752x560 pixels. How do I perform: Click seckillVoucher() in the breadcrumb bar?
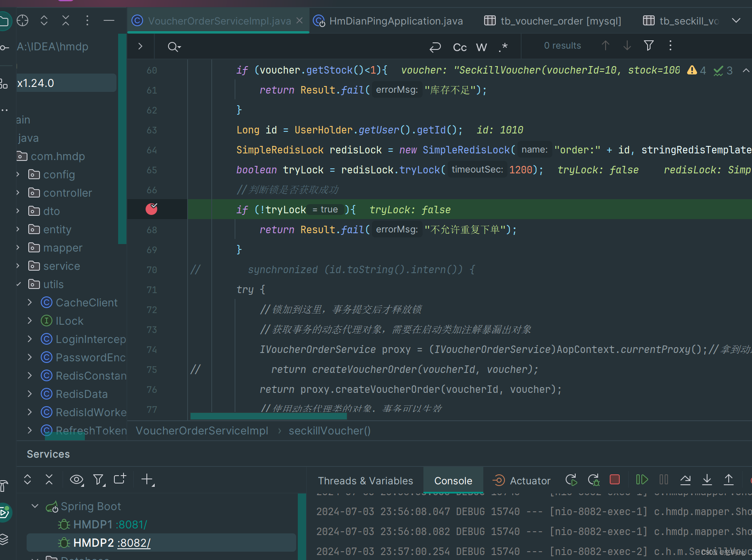[329, 431]
